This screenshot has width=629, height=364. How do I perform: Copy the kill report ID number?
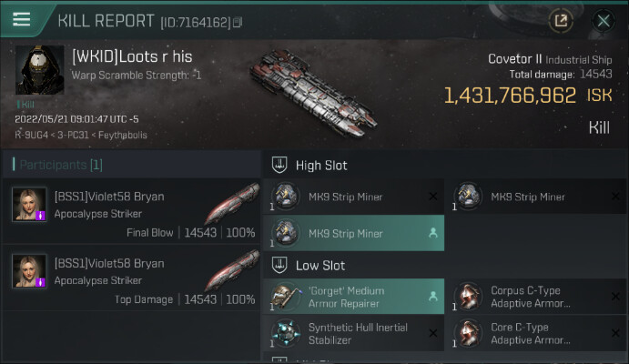click(238, 21)
